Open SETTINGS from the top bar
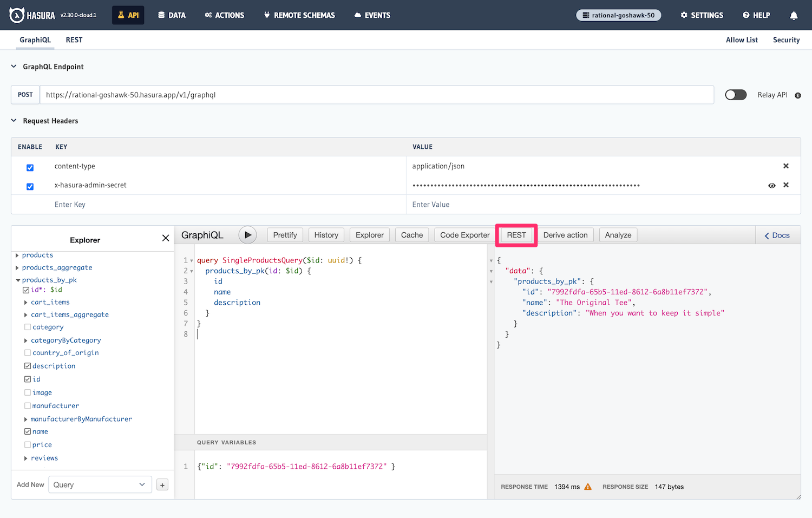 pyautogui.click(x=701, y=15)
